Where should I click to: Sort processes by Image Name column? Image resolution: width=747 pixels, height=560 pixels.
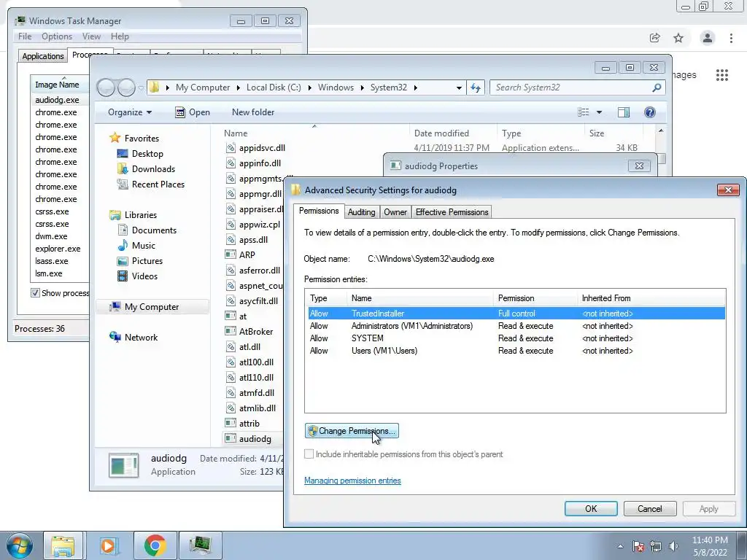(x=60, y=85)
